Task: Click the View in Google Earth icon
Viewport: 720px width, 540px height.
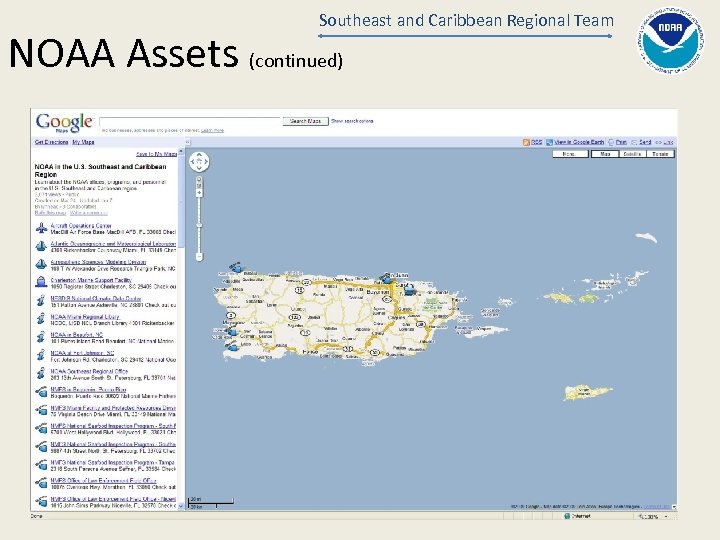Action: point(549,142)
